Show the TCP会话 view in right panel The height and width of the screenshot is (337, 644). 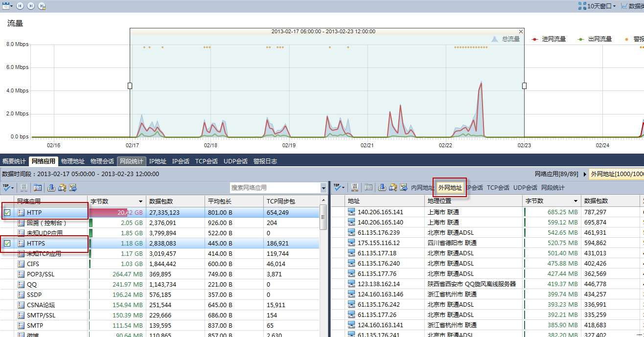coord(498,187)
